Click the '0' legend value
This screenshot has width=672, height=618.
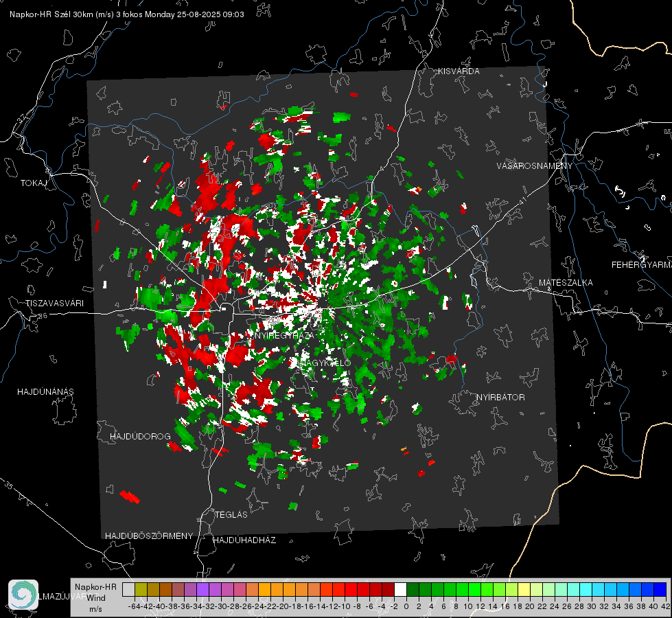click(406, 606)
